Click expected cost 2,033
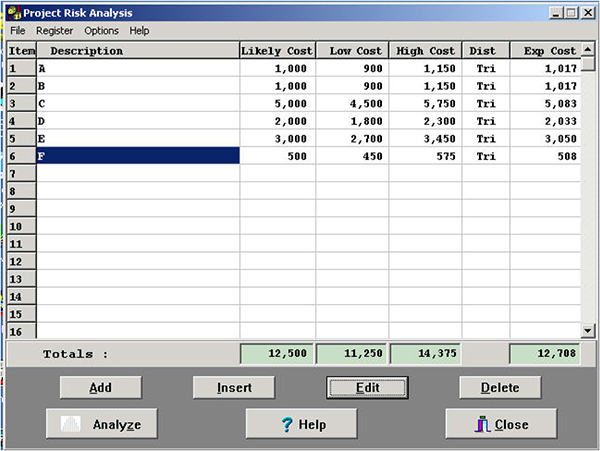 click(x=545, y=121)
